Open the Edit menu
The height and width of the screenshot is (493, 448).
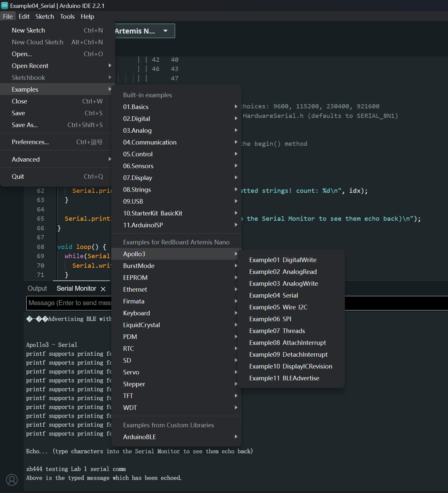(24, 16)
